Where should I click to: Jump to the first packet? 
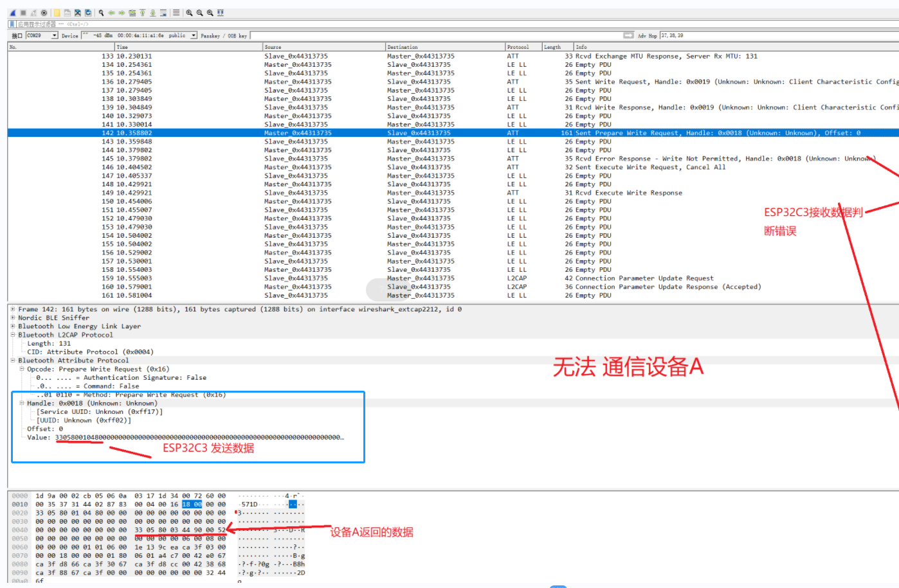coord(142,13)
